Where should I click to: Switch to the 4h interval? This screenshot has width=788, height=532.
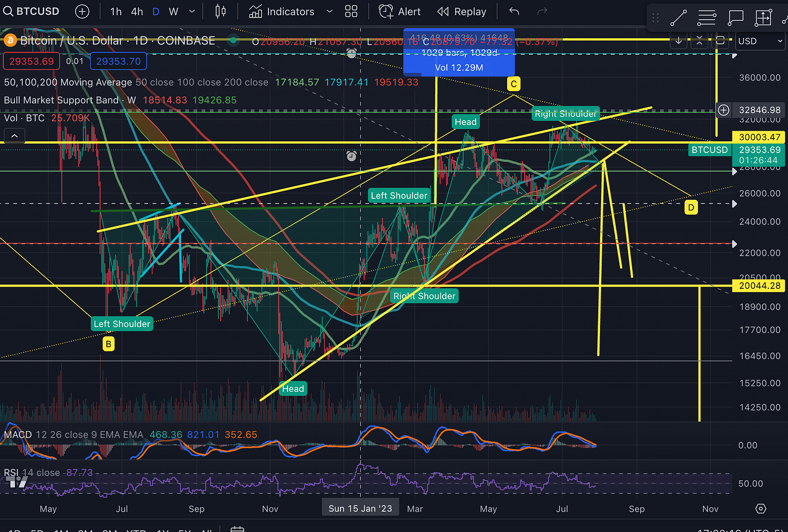[x=137, y=11]
